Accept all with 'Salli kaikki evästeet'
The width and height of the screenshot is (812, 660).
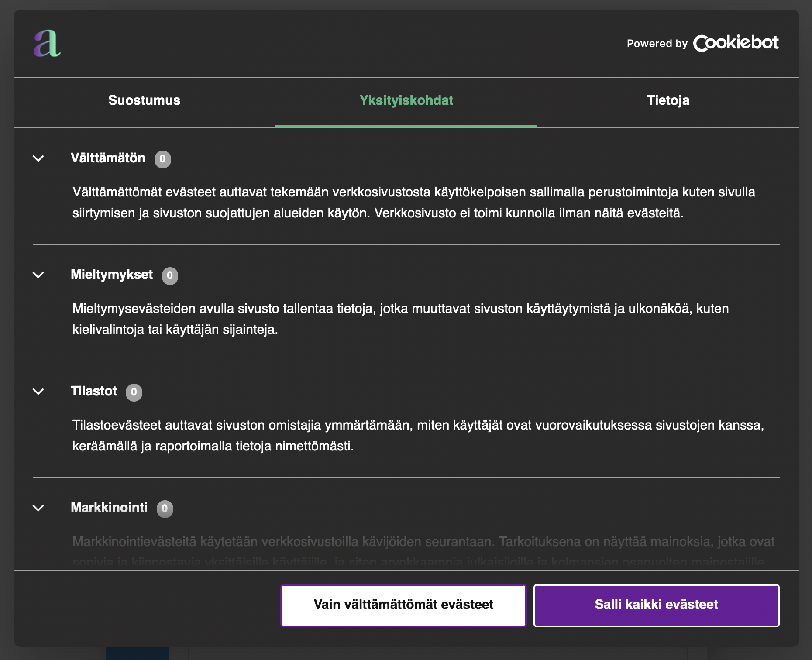click(x=656, y=605)
